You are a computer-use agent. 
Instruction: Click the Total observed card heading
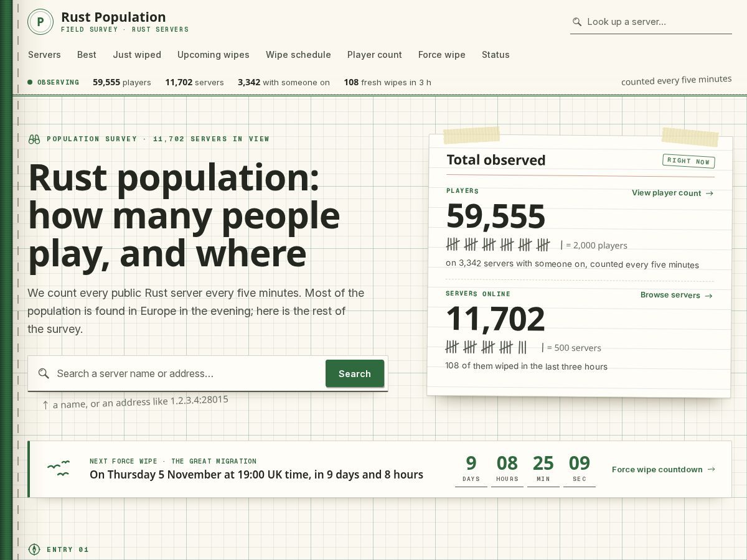coord(496,160)
